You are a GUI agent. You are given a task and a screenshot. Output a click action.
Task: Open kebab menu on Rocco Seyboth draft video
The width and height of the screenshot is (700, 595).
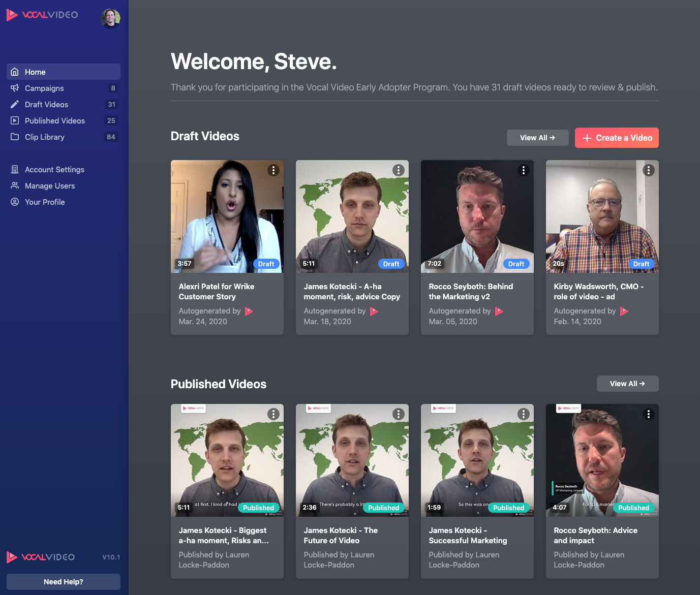click(x=523, y=170)
